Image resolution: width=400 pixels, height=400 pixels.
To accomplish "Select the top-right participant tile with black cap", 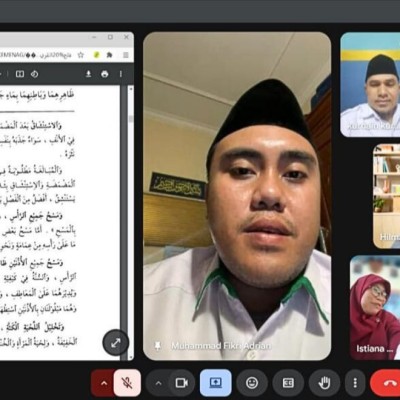I will pyautogui.click(x=370, y=85).
